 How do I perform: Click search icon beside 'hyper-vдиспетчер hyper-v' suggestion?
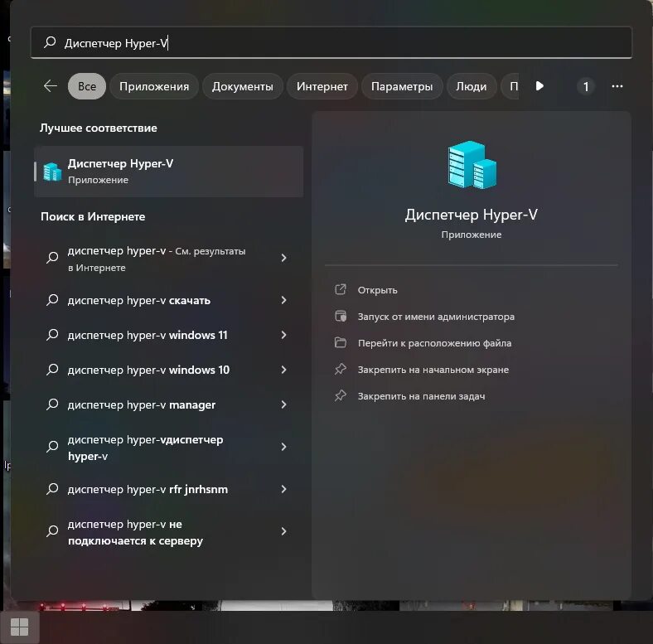(52, 447)
